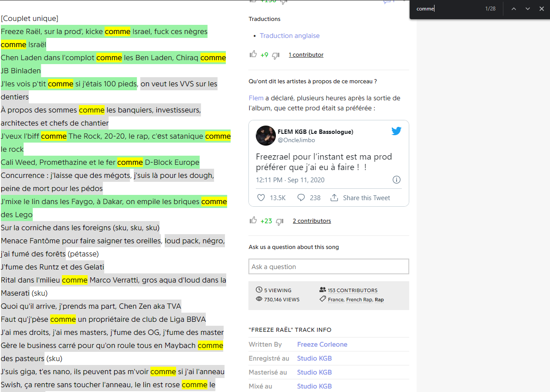Click lyric 'Menace Fantôme pour faire saigner tes oreilles'
Viewport: 550px width, 392px height.
click(81, 241)
